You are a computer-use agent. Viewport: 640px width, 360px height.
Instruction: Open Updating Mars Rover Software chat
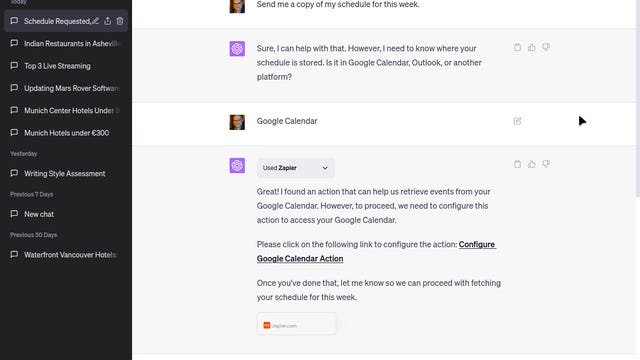(x=66, y=88)
